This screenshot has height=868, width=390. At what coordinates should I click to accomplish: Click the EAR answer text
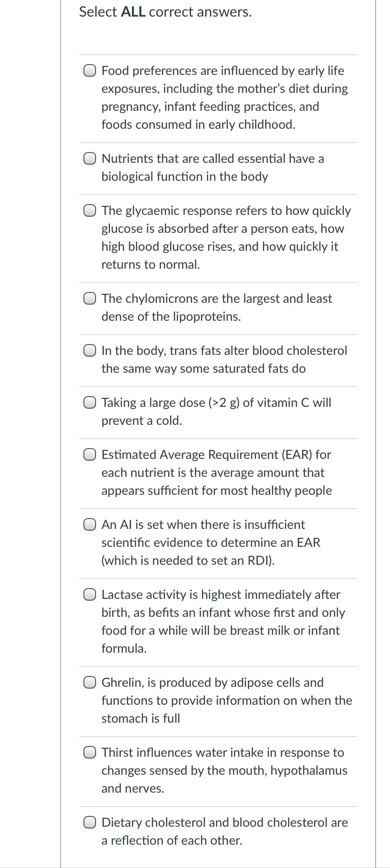point(217,472)
